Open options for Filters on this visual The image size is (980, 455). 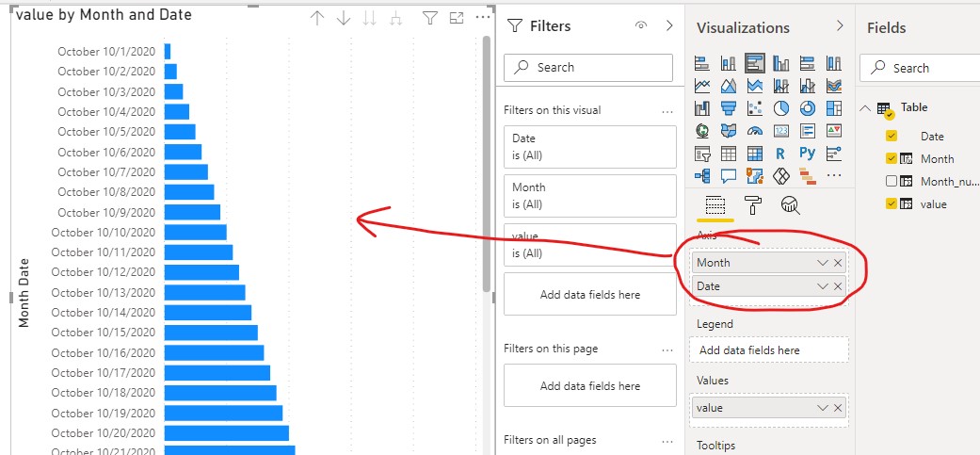click(x=667, y=111)
